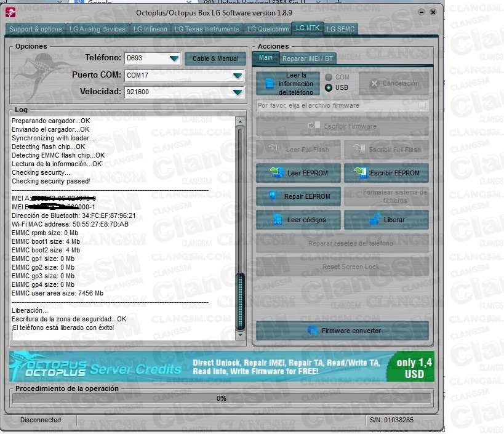Click the Leer EEPROM green arrow icon
The image size is (504, 434).
[x=277, y=172]
